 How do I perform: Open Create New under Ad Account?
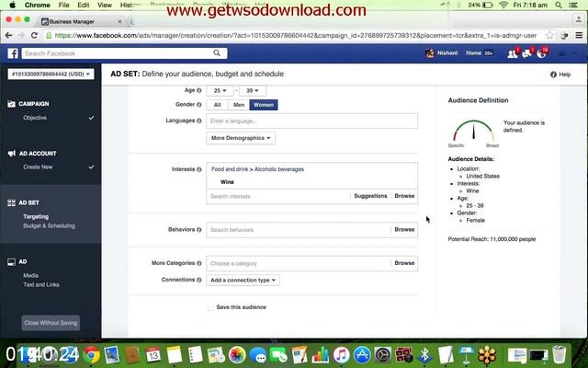pyautogui.click(x=38, y=167)
